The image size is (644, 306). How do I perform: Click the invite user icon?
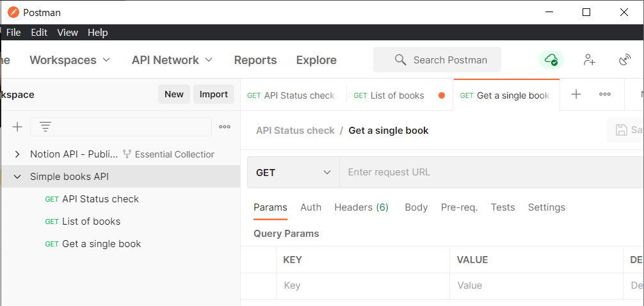pyautogui.click(x=590, y=60)
